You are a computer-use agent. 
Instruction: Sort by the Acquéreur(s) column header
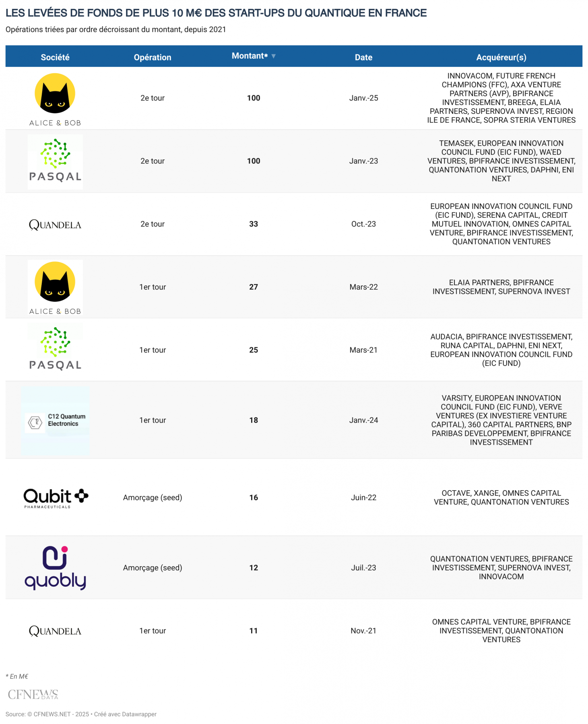501,57
